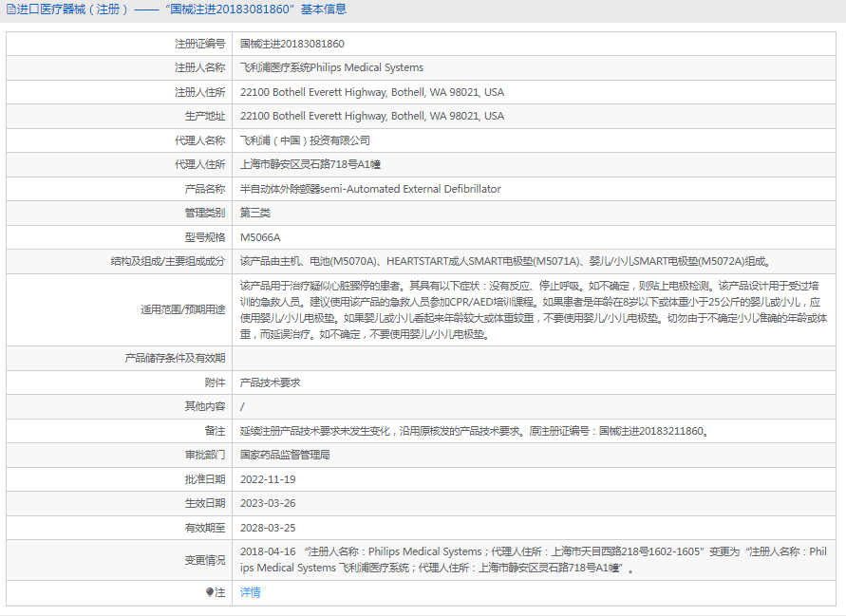Click the 生产地址 address value
This screenshot has height=616, width=846.
tap(372, 116)
